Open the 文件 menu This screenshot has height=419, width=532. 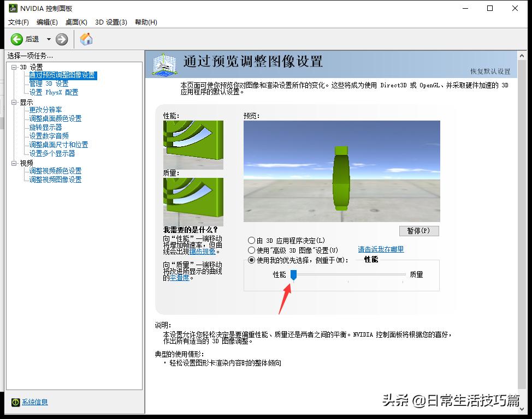pyautogui.click(x=17, y=22)
